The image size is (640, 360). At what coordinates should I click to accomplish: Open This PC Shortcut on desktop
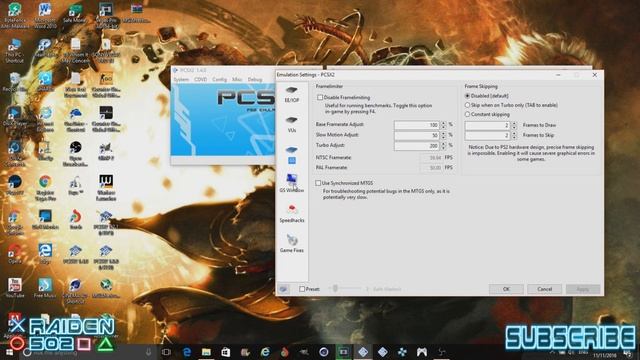(x=15, y=51)
